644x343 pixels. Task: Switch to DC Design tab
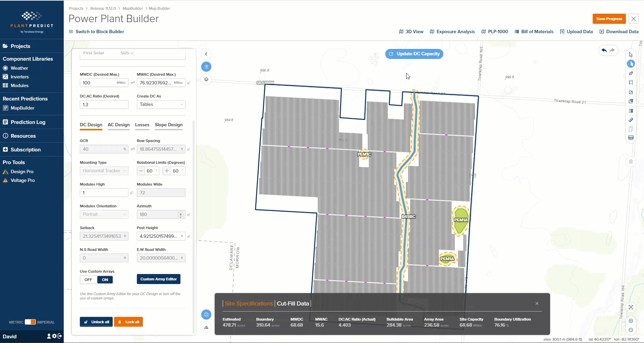[91, 125]
